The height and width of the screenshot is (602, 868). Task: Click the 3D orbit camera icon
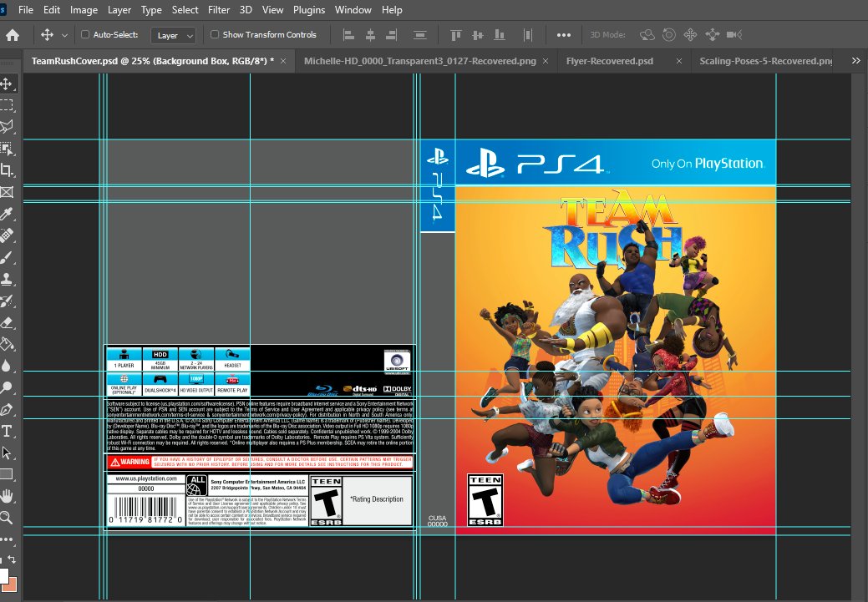click(x=647, y=35)
